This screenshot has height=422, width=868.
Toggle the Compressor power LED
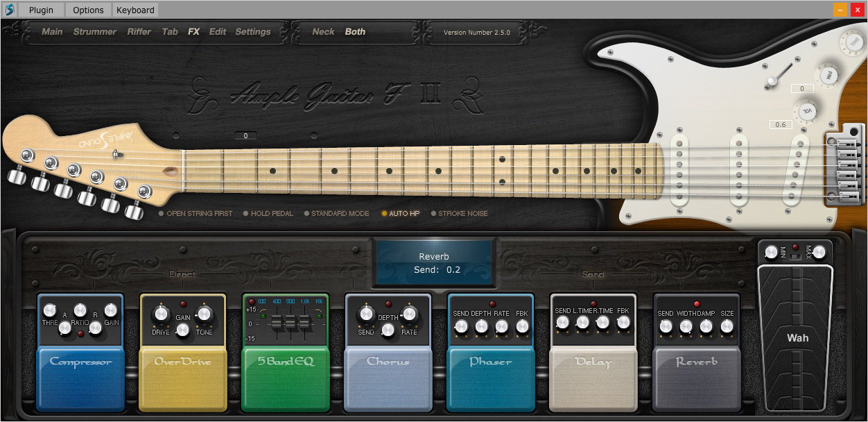tap(80, 334)
